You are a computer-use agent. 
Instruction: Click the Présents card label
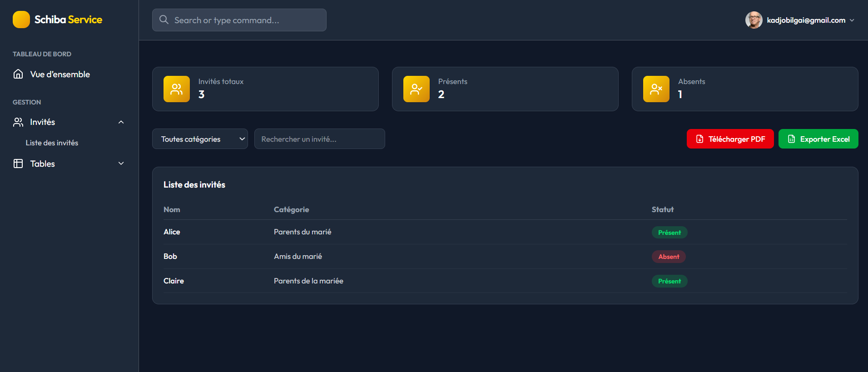pos(453,81)
